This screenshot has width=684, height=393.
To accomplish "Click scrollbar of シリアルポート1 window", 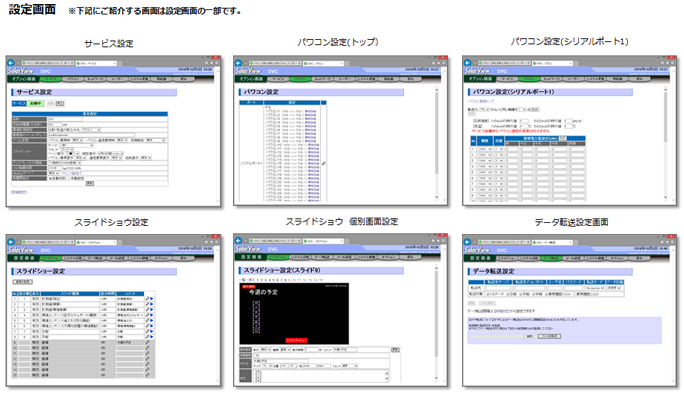I will tap(666, 144).
